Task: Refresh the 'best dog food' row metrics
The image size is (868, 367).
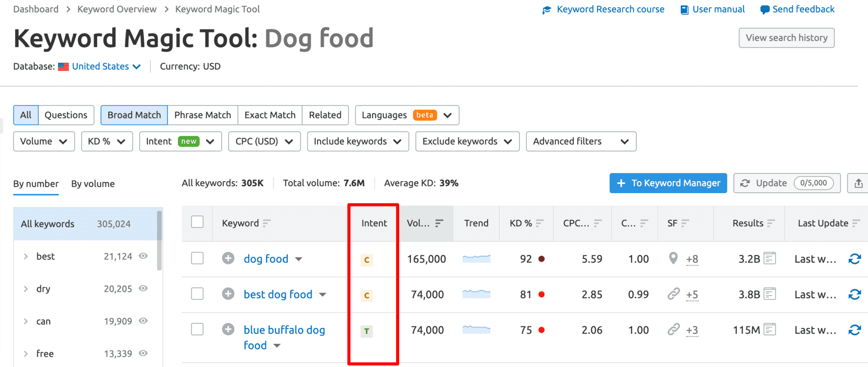Action: 855,294
